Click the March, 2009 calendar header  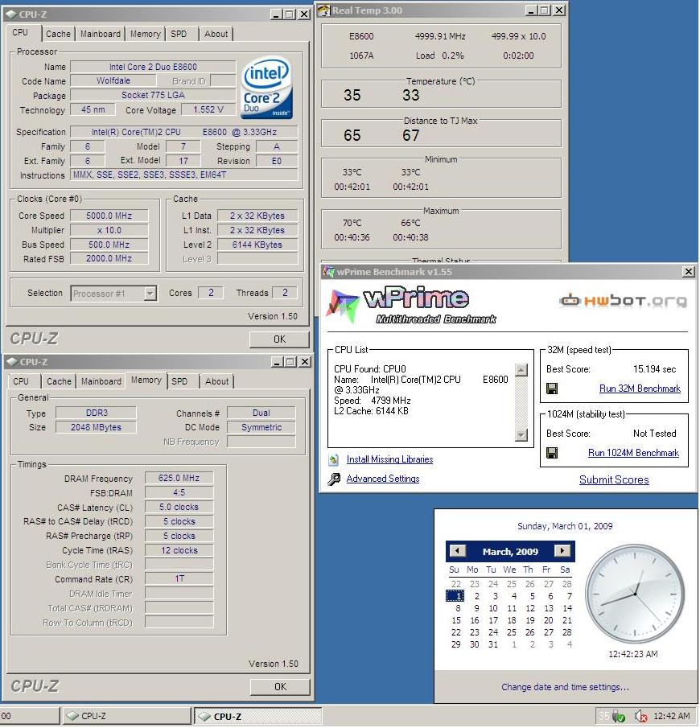510,552
